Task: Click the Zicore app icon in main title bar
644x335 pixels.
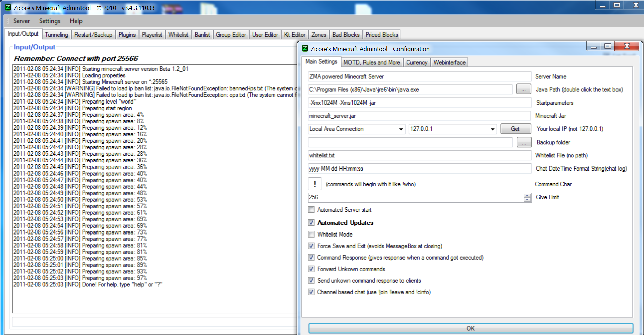Action: pos(8,7)
